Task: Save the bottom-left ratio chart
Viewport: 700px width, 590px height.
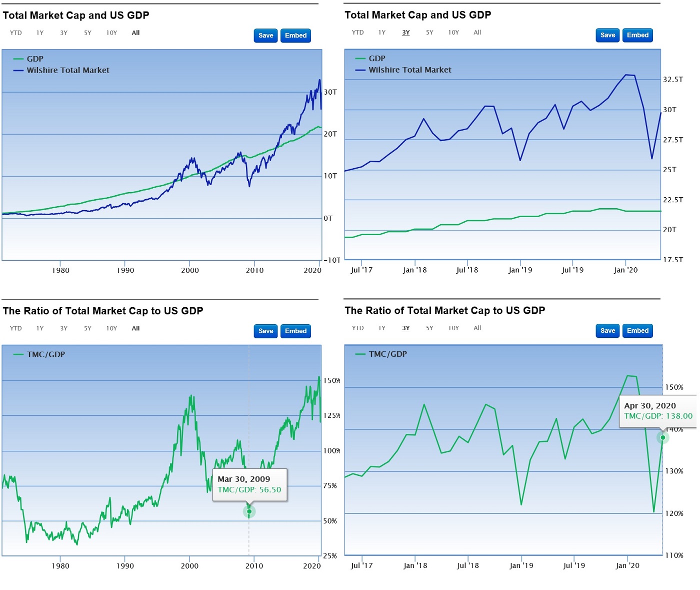Action: (x=265, y=331)
